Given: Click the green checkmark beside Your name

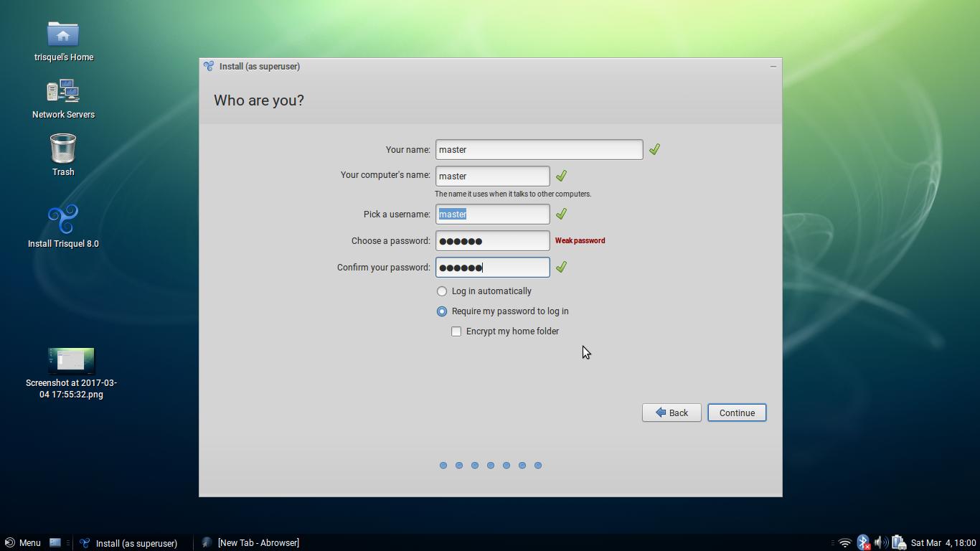Looking at the screenshot, I should [x=654, y=149].
